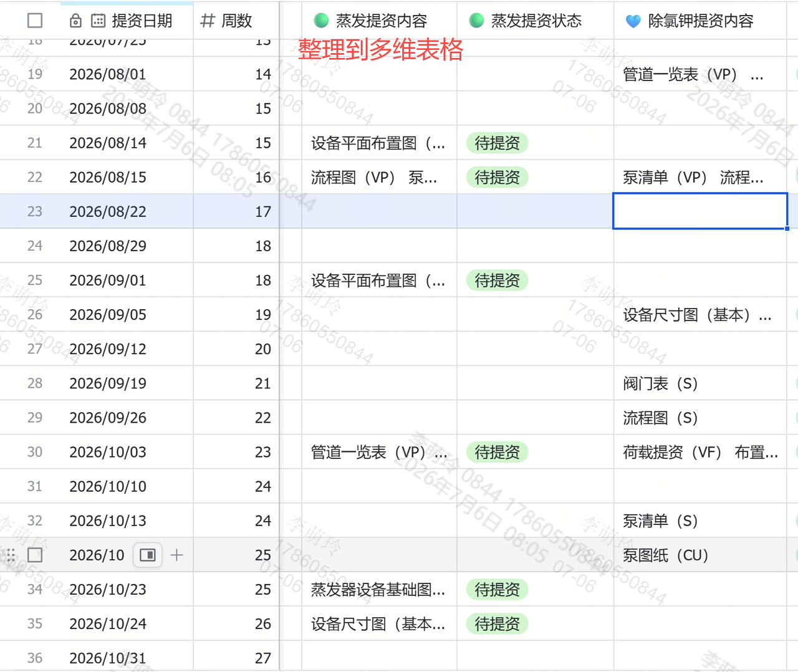Viewport: 798px width, 672px height.
Task: Select cell 阀门表（S）
Action: [700, 383]
